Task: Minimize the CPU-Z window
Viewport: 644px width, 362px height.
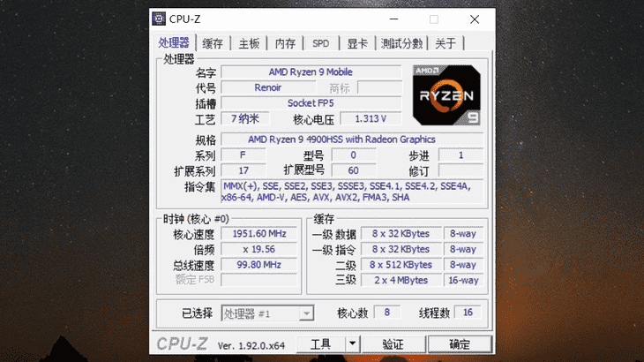Action: (x=393, y=19)
